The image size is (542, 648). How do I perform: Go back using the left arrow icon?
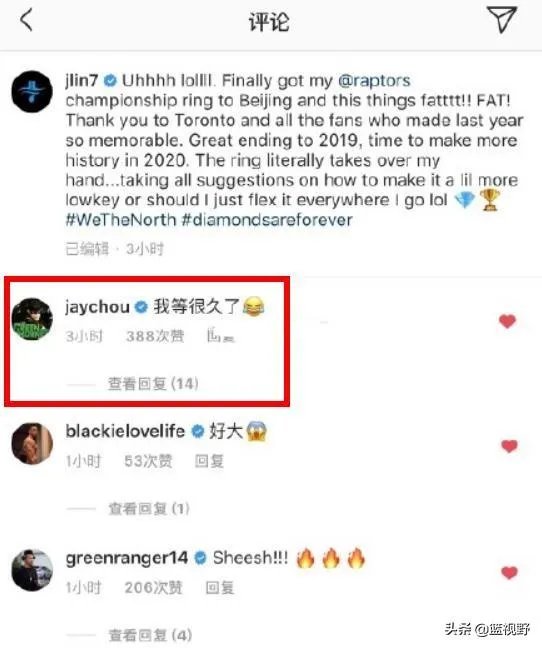[x=26, y=20]
